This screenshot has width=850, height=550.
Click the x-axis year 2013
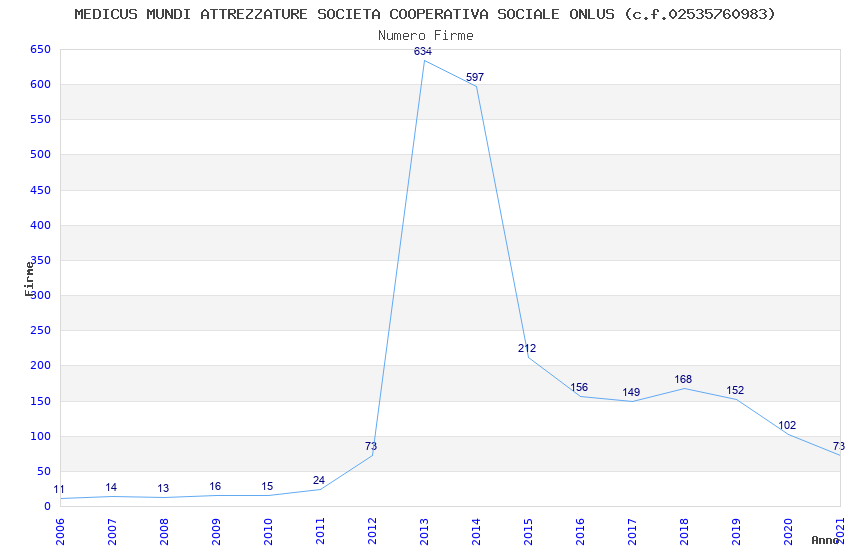(424, 532)
